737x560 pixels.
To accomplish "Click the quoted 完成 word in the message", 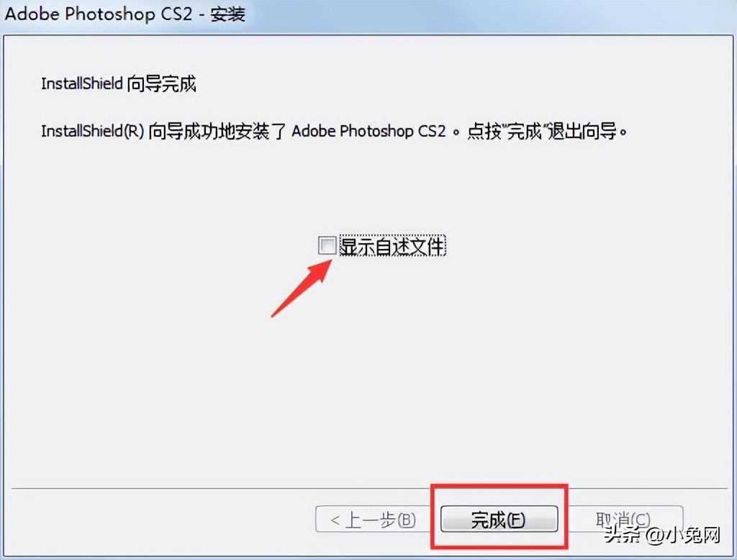I will 524,131.
